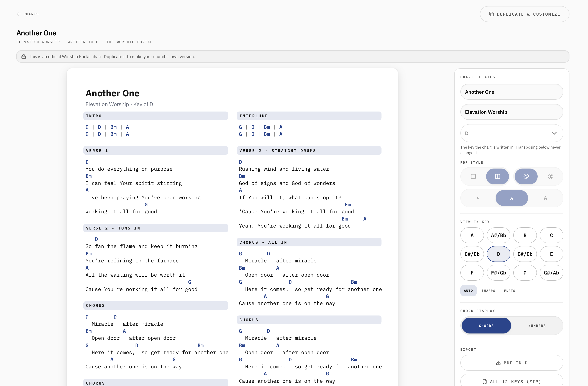588x386 pixels.
Task: Export PDF in D
Action: coord(512,363)
